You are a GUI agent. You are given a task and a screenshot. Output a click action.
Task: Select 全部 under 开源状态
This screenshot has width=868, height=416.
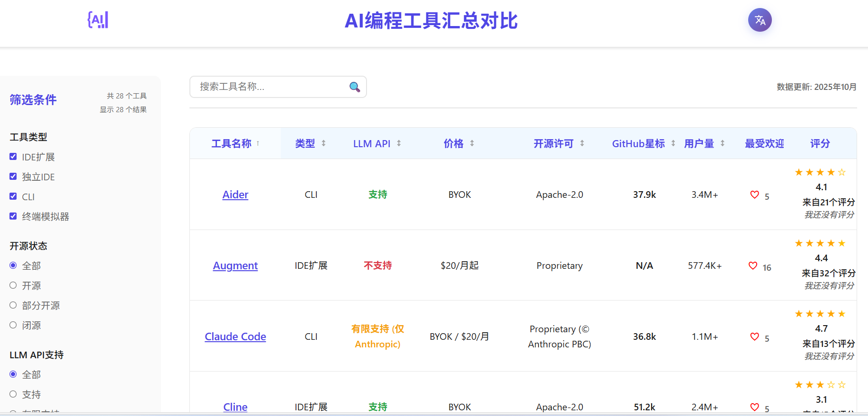tap(13, 266)
